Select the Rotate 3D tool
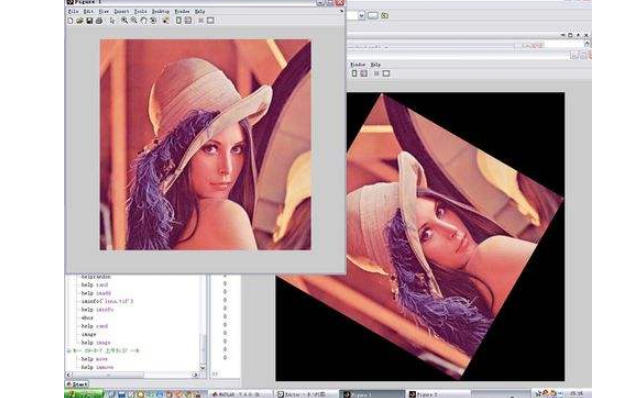Screen dimensions: 638x398 [153, 20]
